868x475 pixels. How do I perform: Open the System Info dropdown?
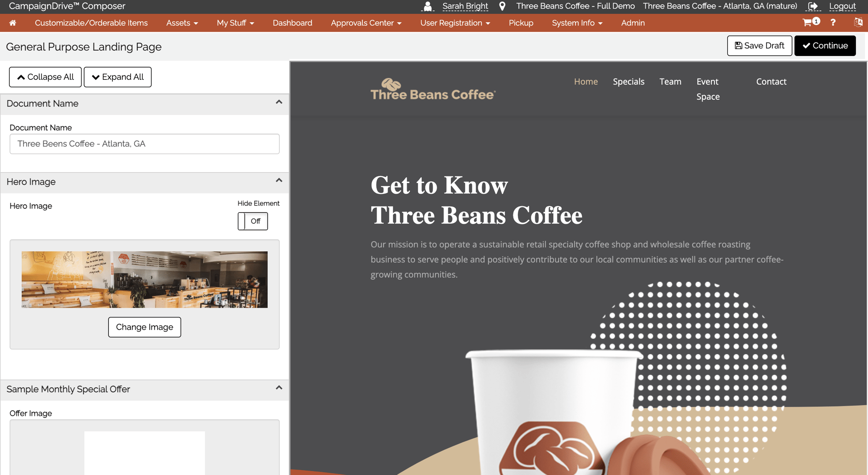tap(577, 23)
